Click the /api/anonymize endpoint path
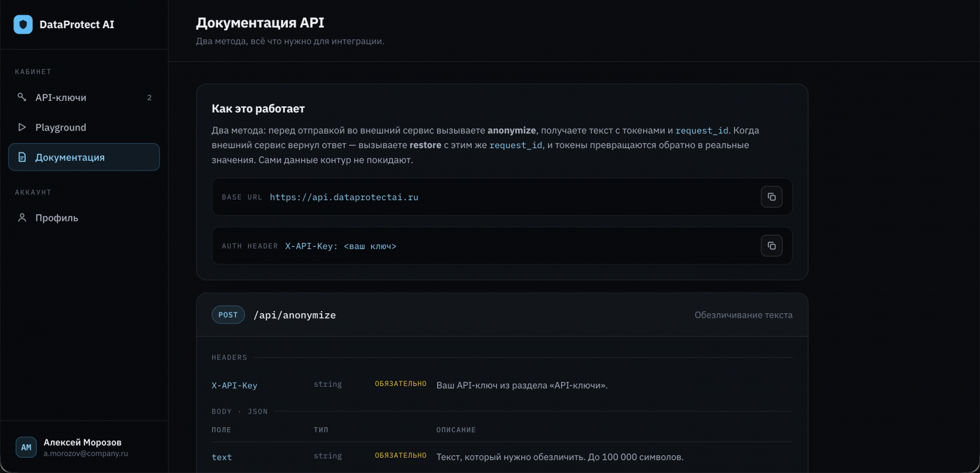 point(295,315)
